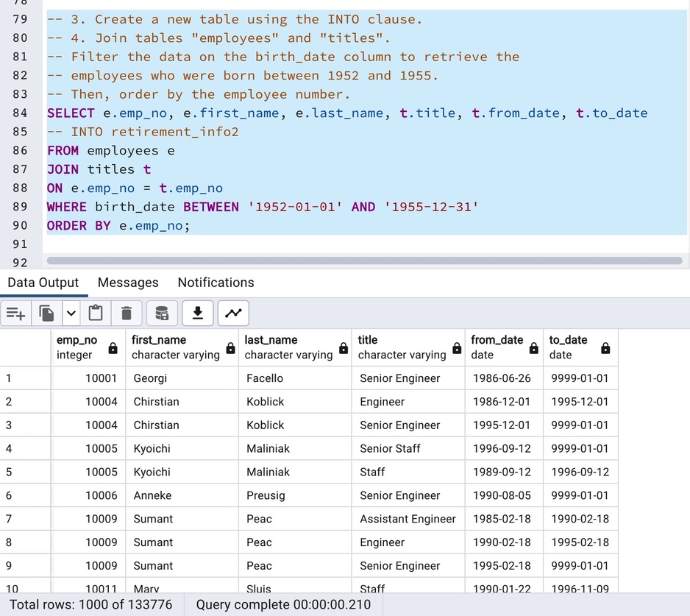Switch to the Data Output tab

coord(43,283)
